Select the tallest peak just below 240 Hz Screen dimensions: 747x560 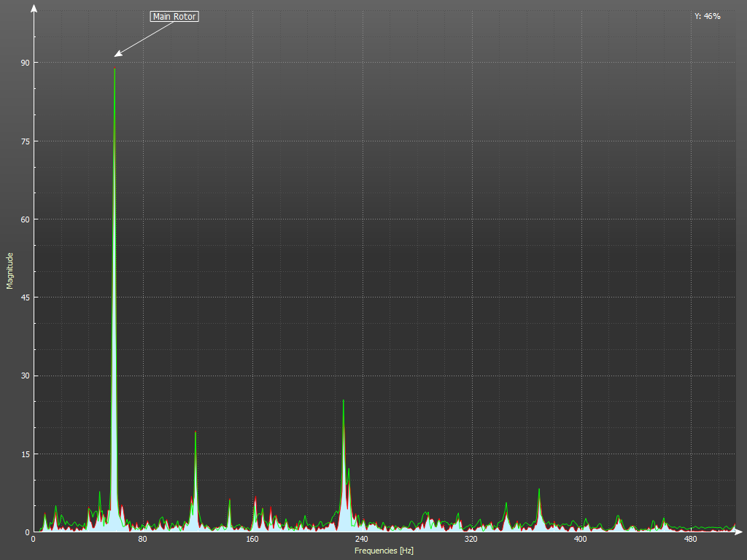coord(343,401)
